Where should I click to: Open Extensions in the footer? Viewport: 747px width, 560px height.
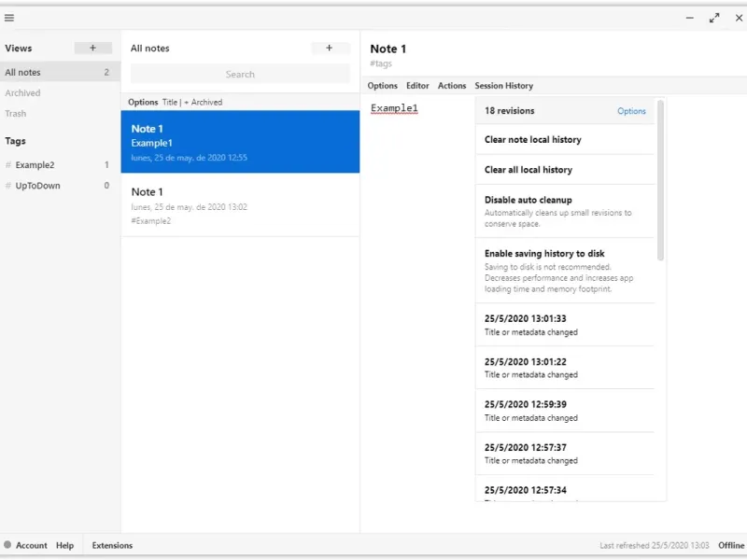click(112, 545)
